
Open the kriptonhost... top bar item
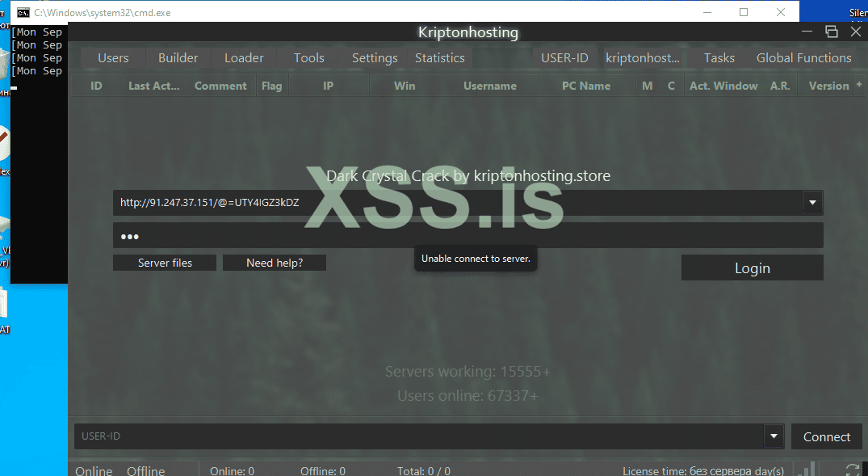[x=642, y=57]
